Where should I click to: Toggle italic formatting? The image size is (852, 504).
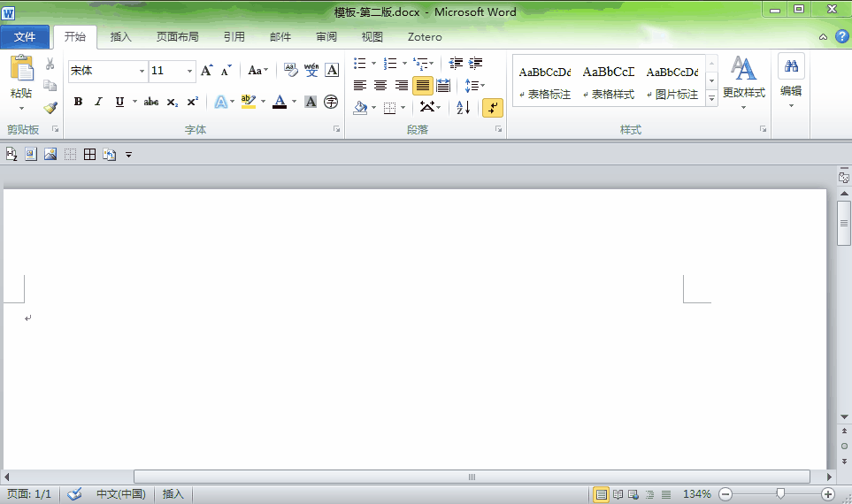98,102
